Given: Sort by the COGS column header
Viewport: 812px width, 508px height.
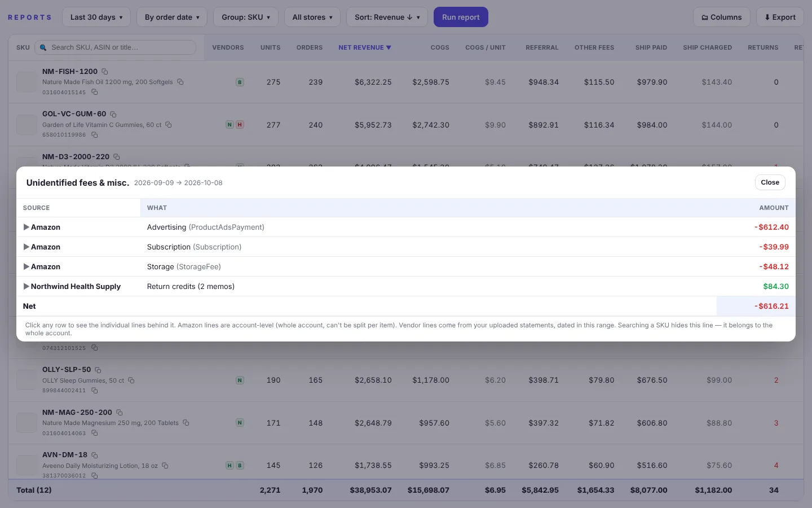Looking at the screenshot, I should click(x=440, y=47).
